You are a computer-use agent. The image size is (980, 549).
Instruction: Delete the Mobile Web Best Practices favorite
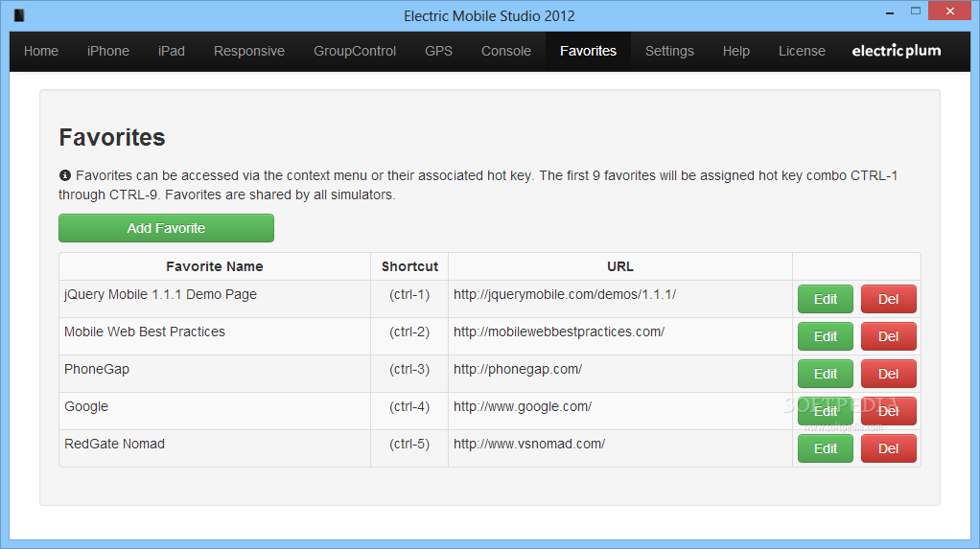[888, 336]
